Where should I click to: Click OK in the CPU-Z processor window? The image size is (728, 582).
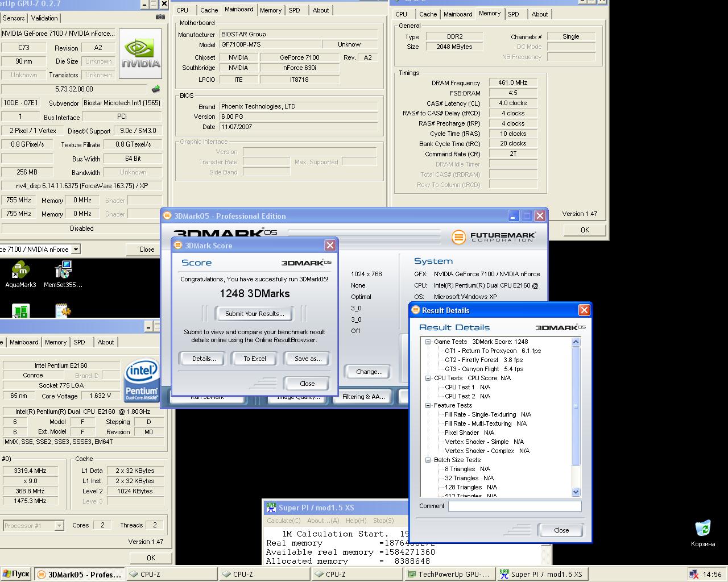[151, 558]
